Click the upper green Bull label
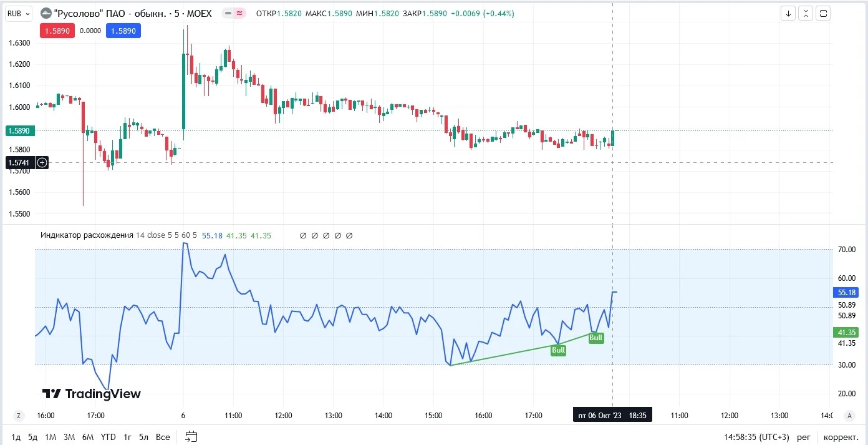 click(x=596, y=338)
